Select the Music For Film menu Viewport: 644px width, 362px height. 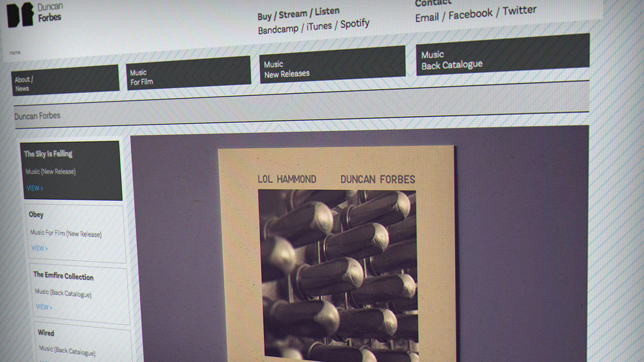(x=188, y=73)
